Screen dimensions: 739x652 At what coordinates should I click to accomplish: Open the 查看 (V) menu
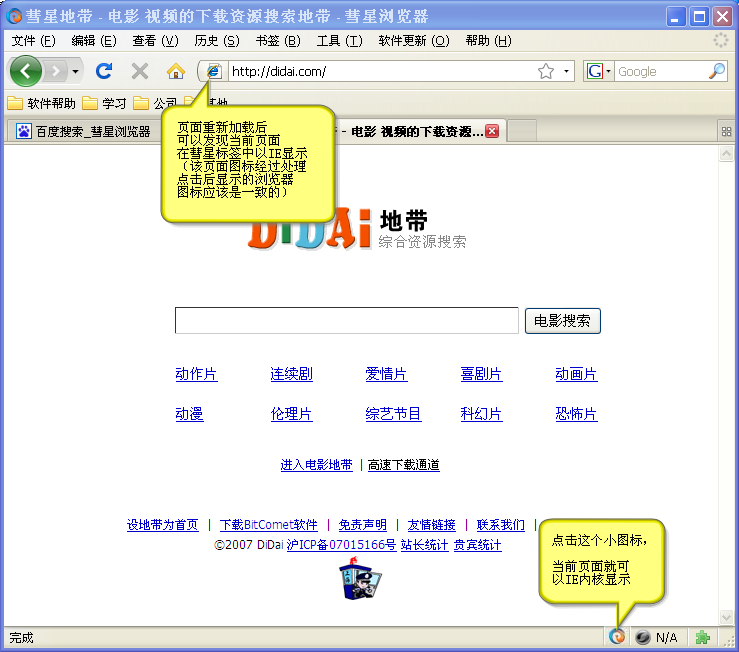pos(156,41)
